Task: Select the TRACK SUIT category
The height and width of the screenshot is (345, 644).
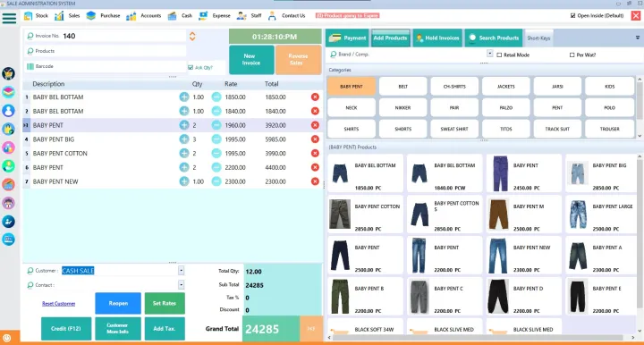Action: coord(557,129)
